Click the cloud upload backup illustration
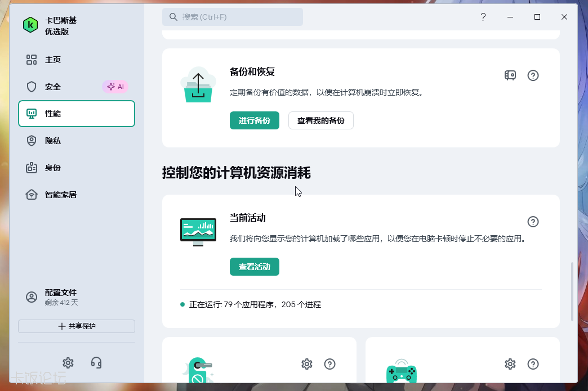Image resolution: width=588 pixels, height=391 pixels. point(198,85)
